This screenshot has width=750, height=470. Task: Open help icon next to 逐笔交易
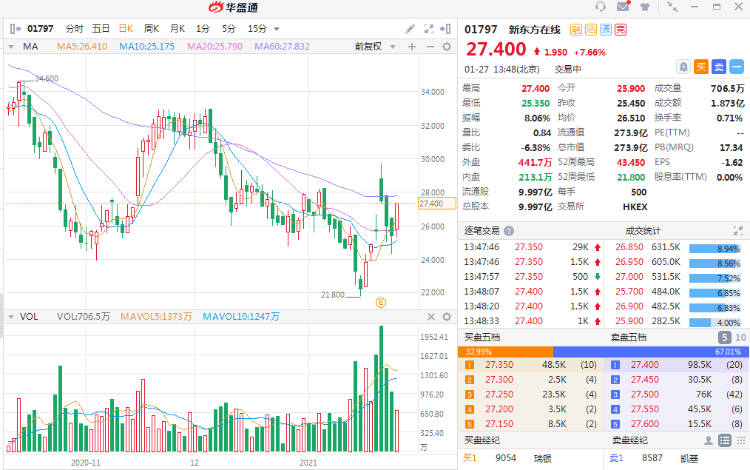[509, 231]
